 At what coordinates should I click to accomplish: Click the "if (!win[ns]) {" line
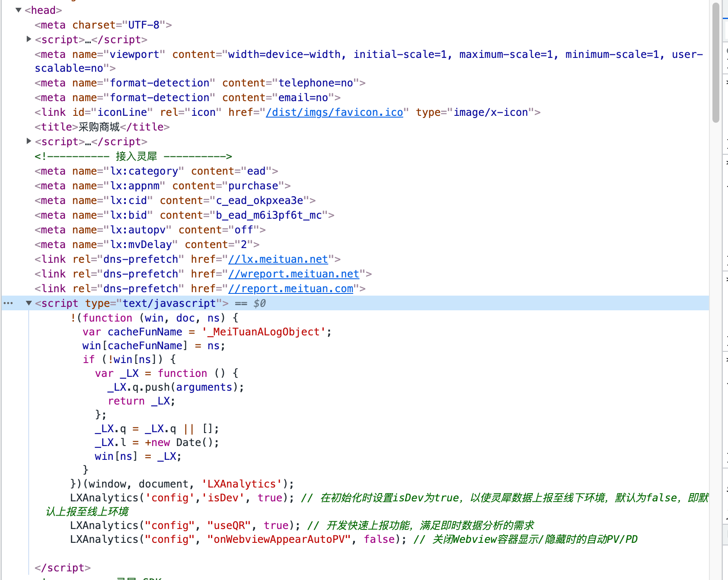click(x=129, y=360)
